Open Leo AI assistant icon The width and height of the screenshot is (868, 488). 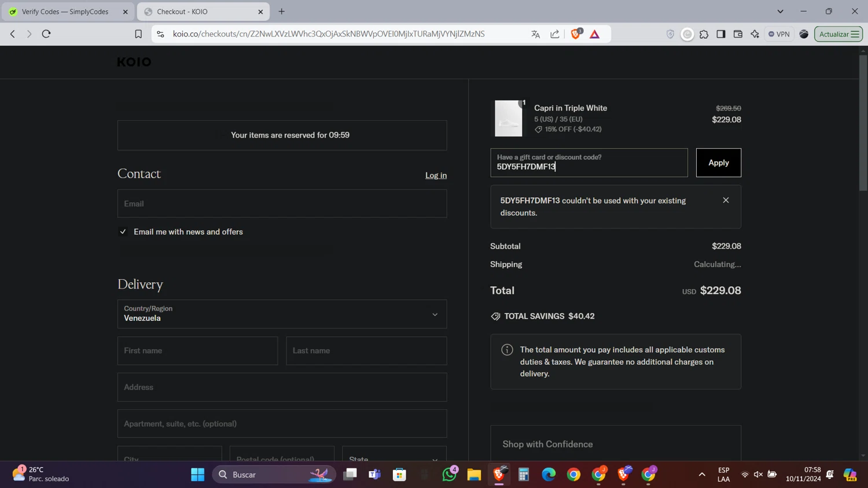[755, 34]
